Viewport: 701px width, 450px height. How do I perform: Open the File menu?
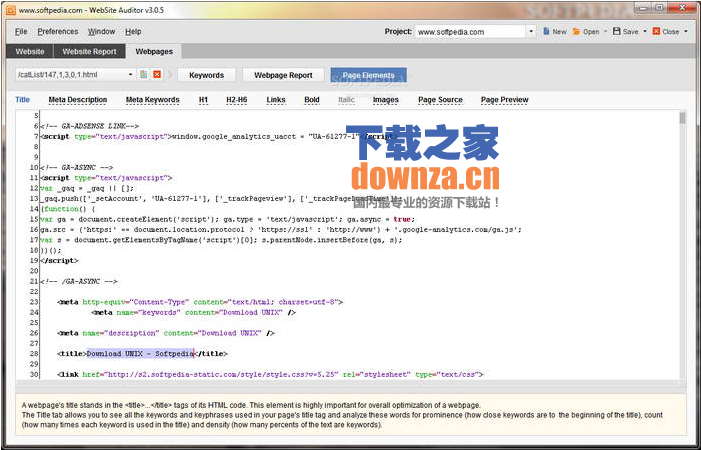21,31
